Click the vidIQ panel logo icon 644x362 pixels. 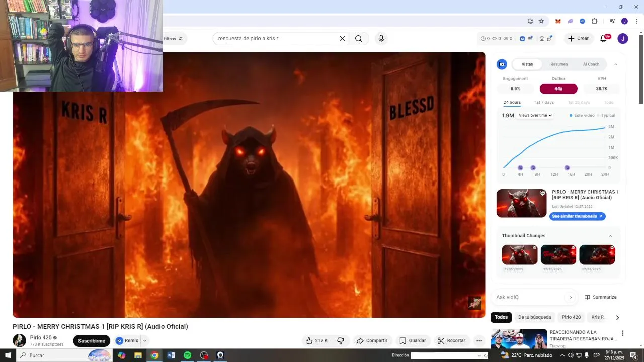click(x=502, y=64)
